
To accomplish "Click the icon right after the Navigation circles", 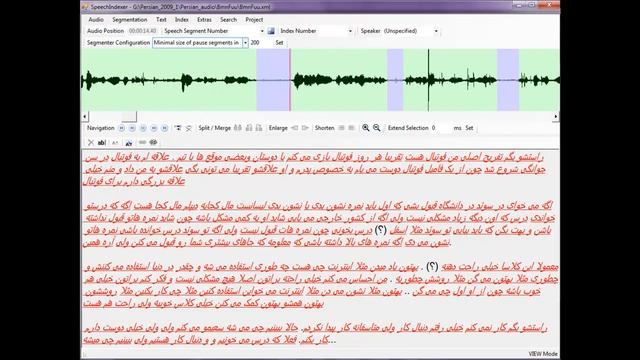I will click(x=178, y=128).
